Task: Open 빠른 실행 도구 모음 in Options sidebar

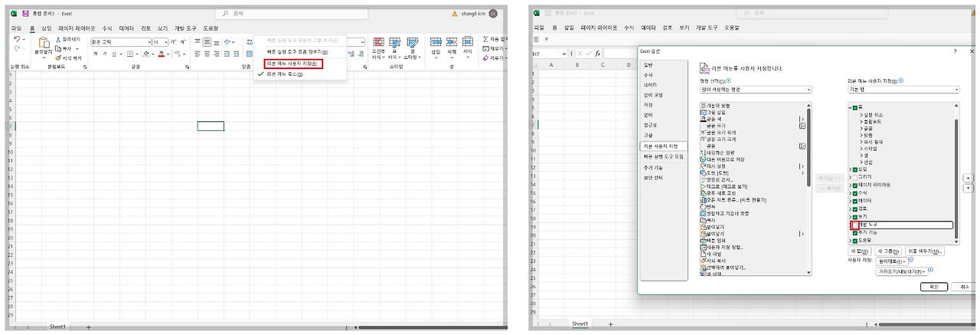Action: tap(664, 156)
